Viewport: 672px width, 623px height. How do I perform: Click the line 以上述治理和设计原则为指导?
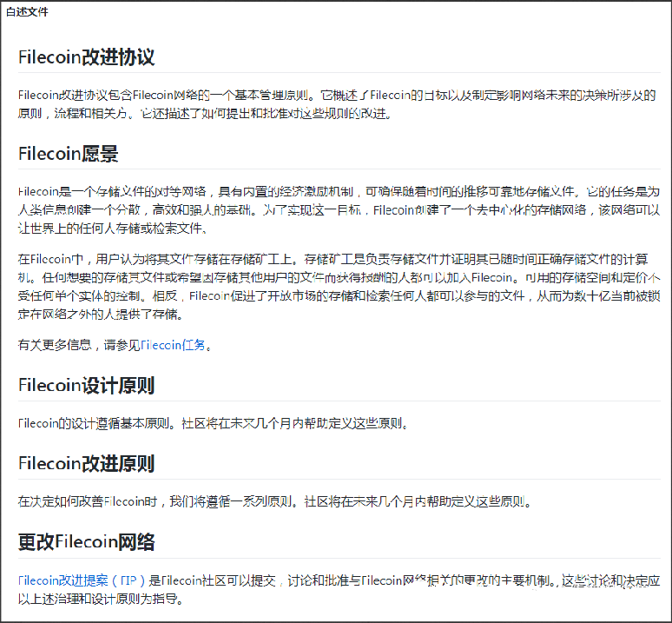(101, 599)
